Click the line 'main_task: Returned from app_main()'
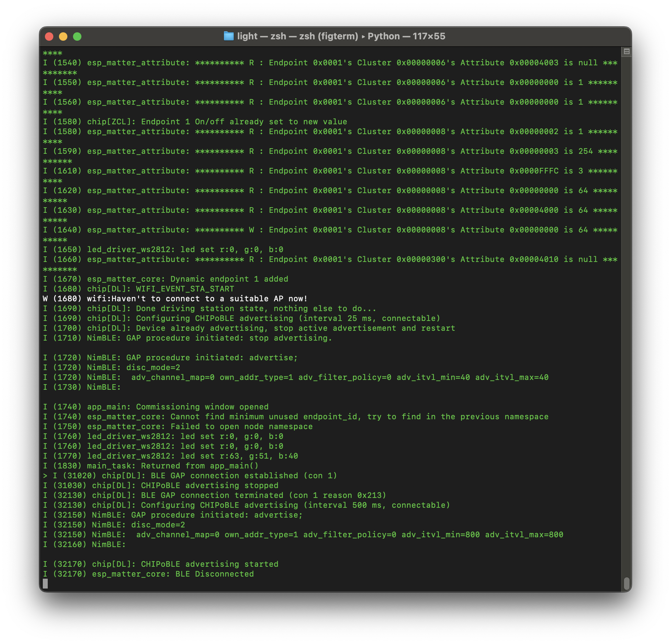 coord(151,466)
